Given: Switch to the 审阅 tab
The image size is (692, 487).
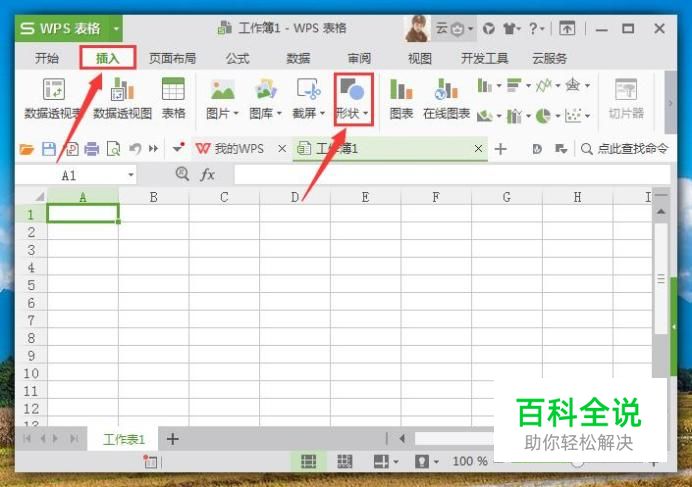Looking at the screenshot, I should 359,58.
